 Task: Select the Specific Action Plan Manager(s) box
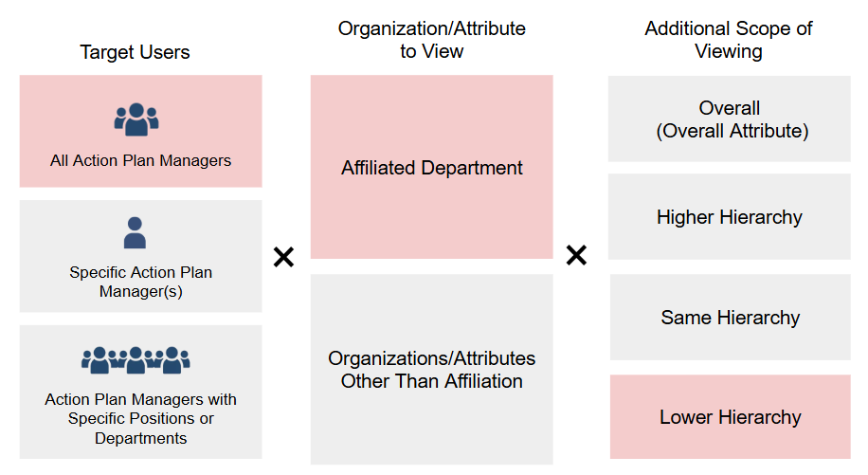(x=140, y=256)
